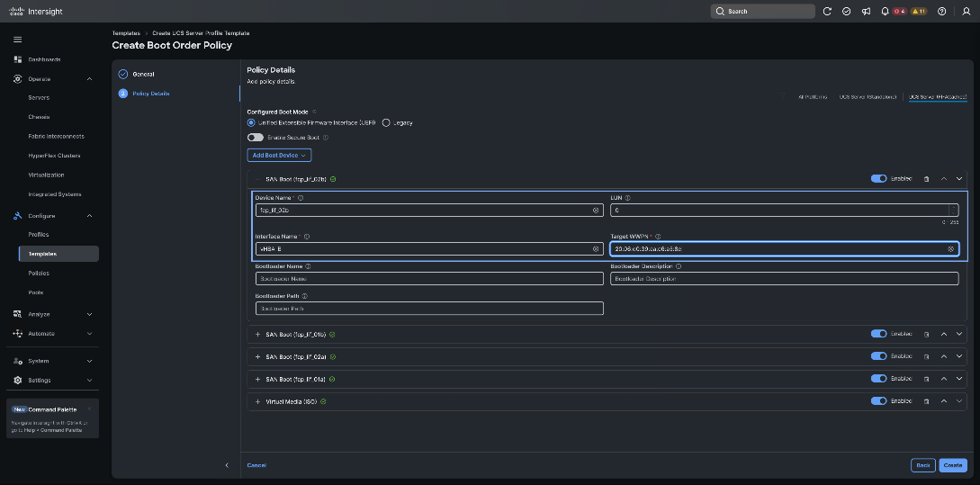The image size is (980, 485).
Task: Expand the SAN Boot (fcp_lif_02a) section
Action: 257,357
